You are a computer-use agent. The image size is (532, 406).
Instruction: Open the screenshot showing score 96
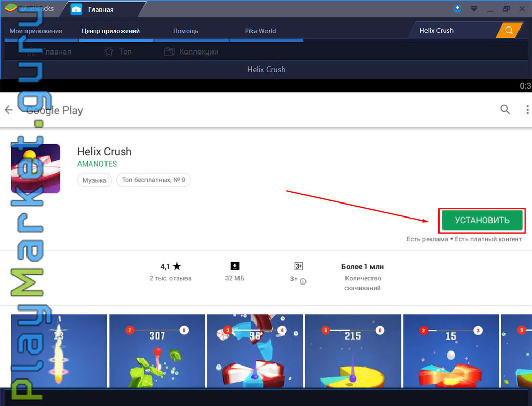(x=255, y=351)
